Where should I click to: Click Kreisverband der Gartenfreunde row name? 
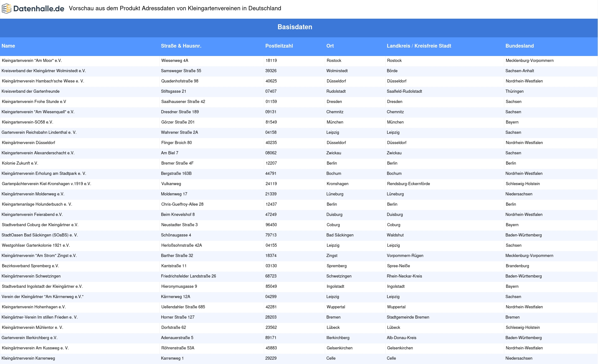[x=31, y=91]
